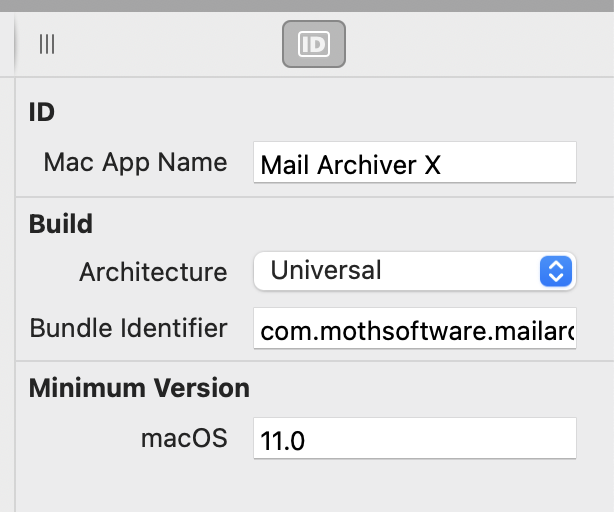Focus the Mac App Name text field

pyautogui.click(x=415, y=162)
